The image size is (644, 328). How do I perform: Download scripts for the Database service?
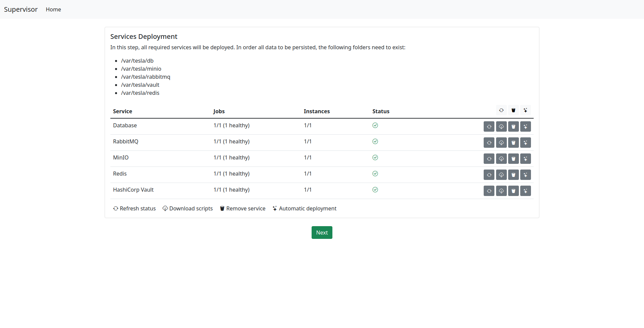point(501,127)
